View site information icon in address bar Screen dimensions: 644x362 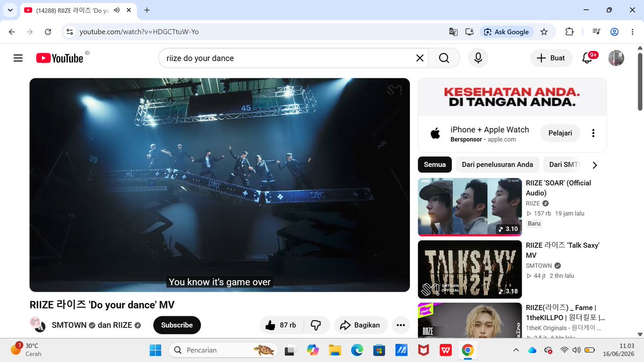click(69, 32)
